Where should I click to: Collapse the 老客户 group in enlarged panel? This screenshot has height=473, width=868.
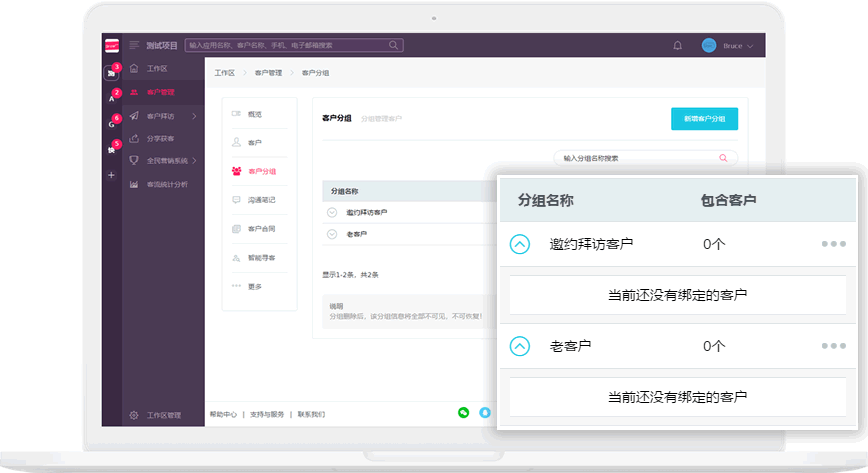coord(519,346)
